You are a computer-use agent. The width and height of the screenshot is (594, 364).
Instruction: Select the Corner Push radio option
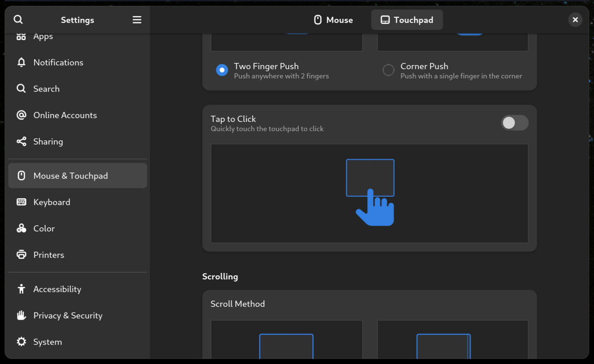point(388,70)
